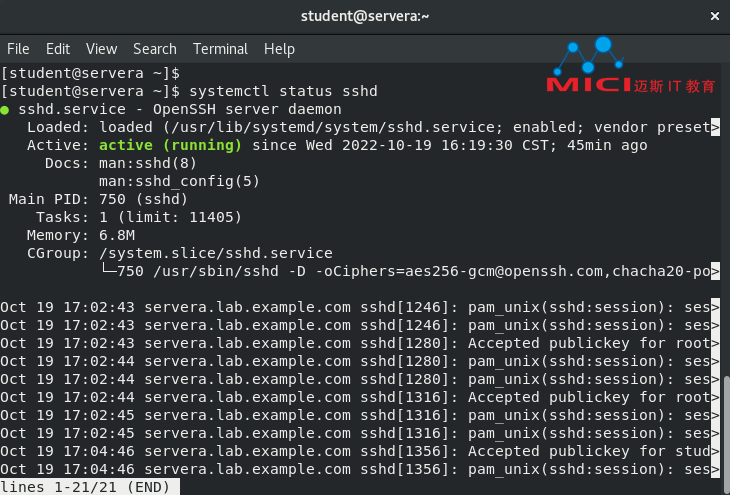Open the Search menu
Screen dimensions: 730x495
[155, 49]
